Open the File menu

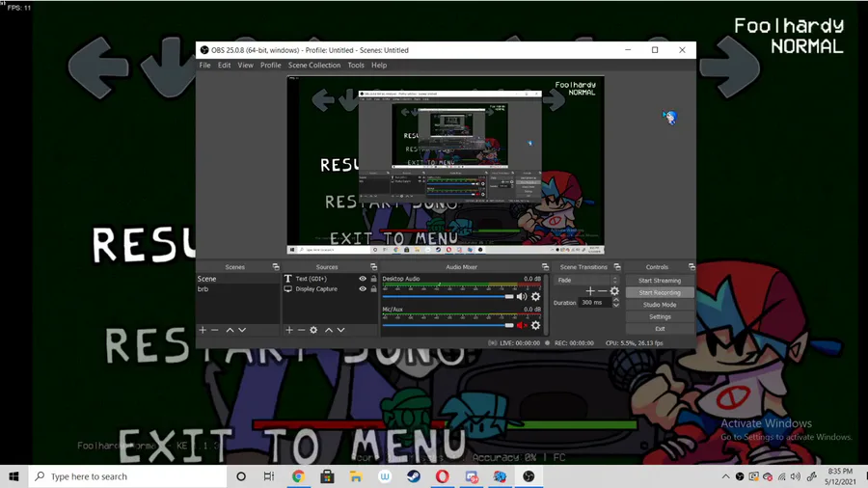coord(204,66)
